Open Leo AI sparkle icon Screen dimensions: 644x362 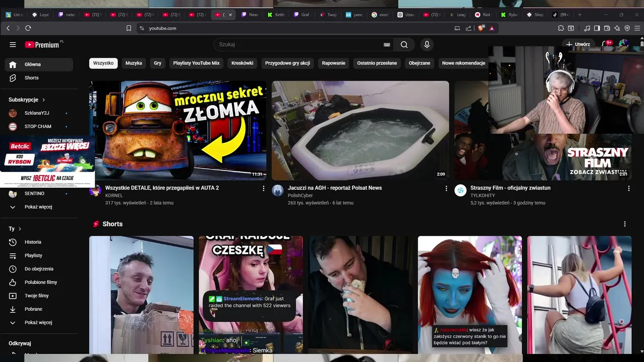click(617, 28)
